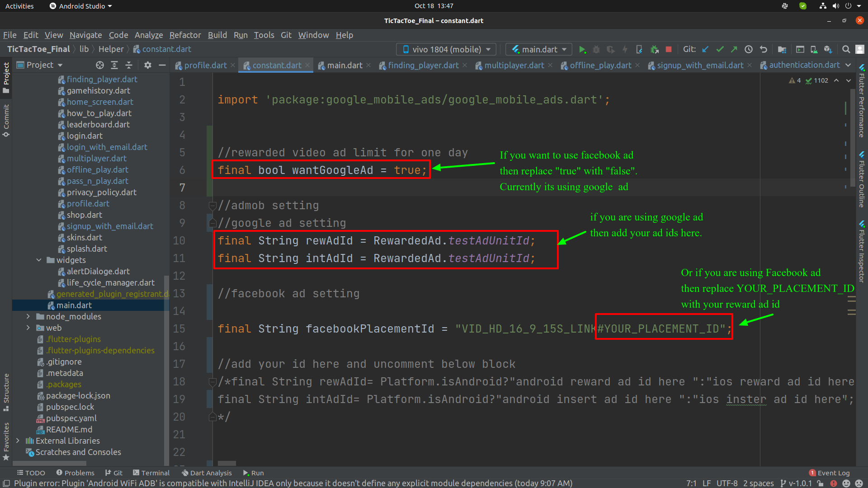
Task: Click the Locate file crosshair icon
Action: pyautogui.click(x=100, y=65)
